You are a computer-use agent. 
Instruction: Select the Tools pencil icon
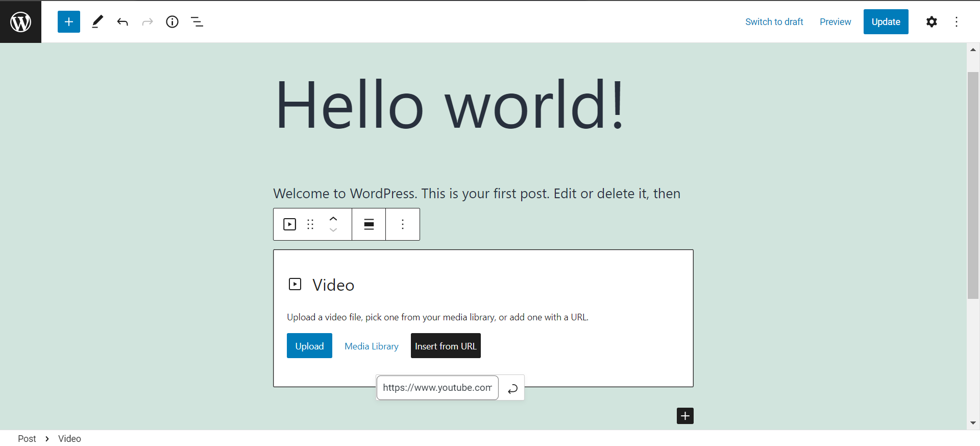click(x=97, y=21)
